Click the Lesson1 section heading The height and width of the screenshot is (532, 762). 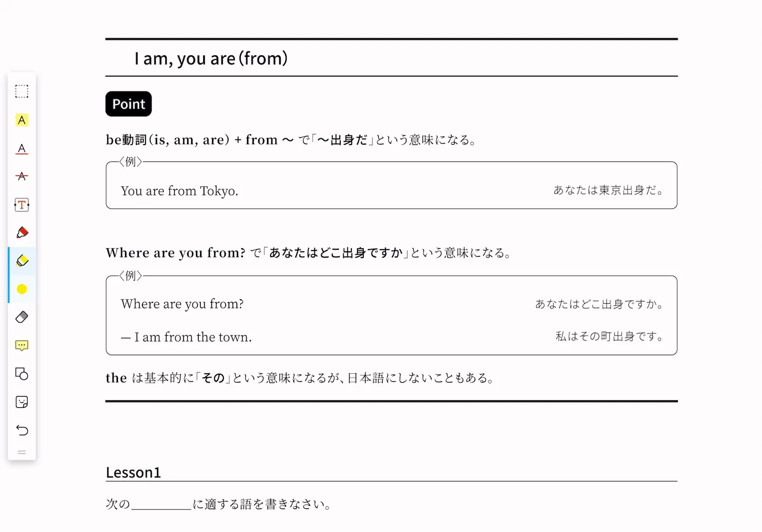click(134, 472)
